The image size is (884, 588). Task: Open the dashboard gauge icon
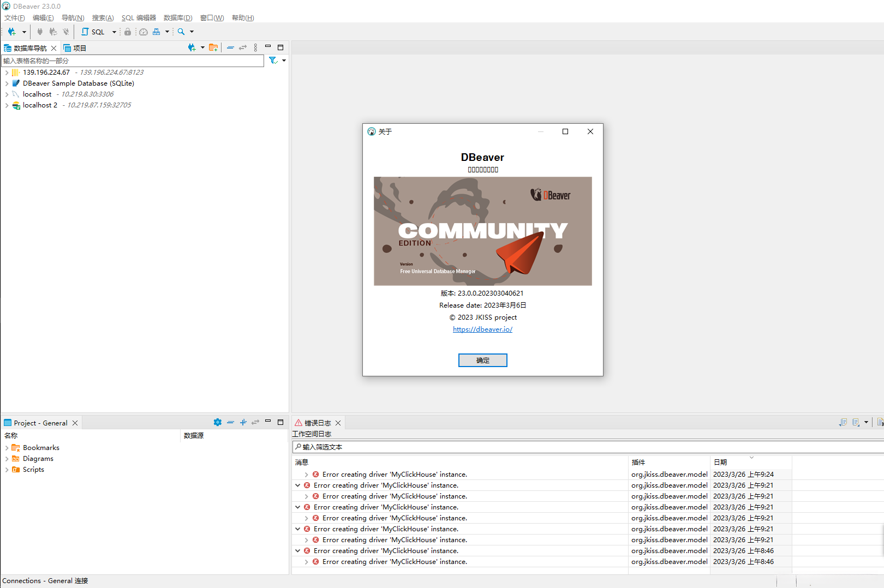point(144,32)
